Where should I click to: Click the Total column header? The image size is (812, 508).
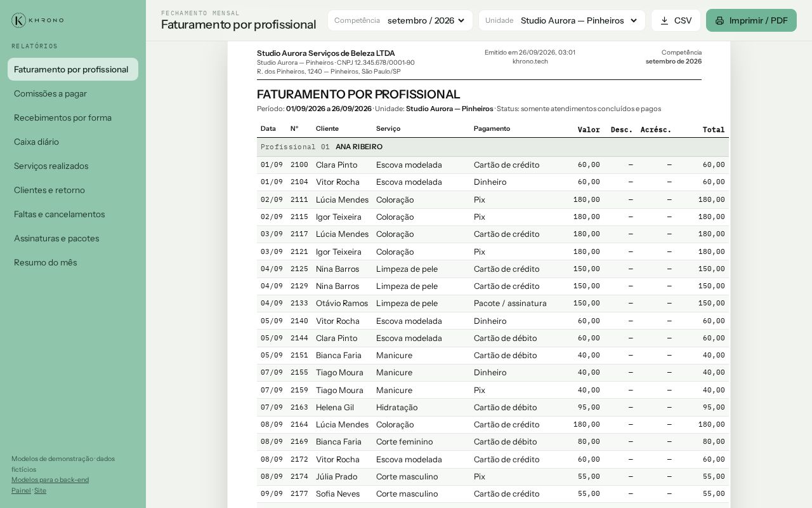pos(714,130)
